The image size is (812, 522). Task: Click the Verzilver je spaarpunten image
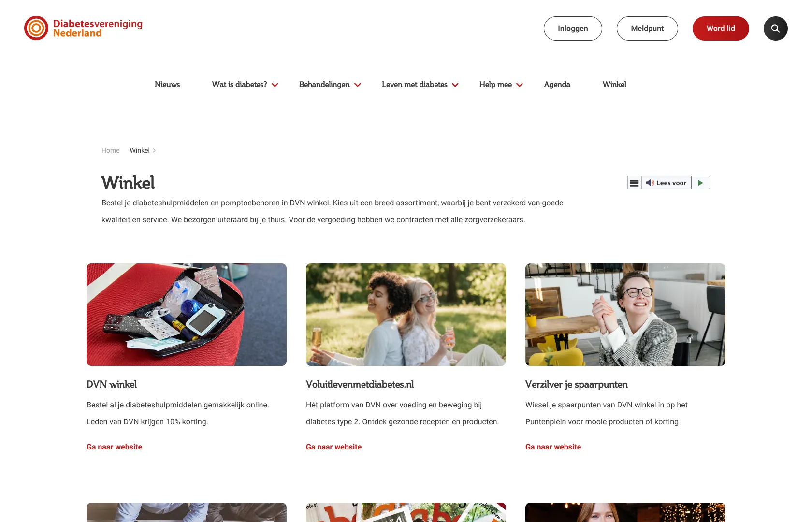point(625,315)
